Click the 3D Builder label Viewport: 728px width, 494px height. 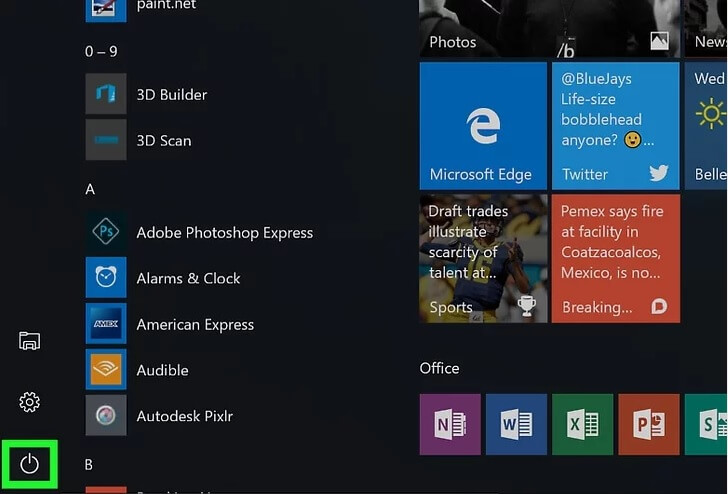pos(172,95)
